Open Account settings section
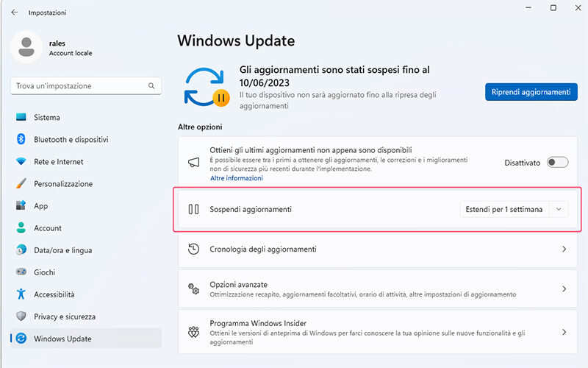This screenshot has width=588, height=368. coord(86,228)
